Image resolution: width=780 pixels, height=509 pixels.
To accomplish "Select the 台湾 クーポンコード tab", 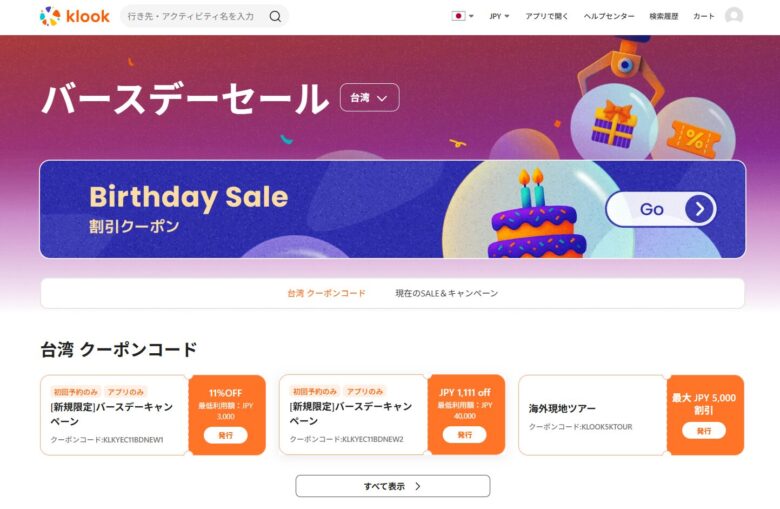I will [x=326, y=293].
